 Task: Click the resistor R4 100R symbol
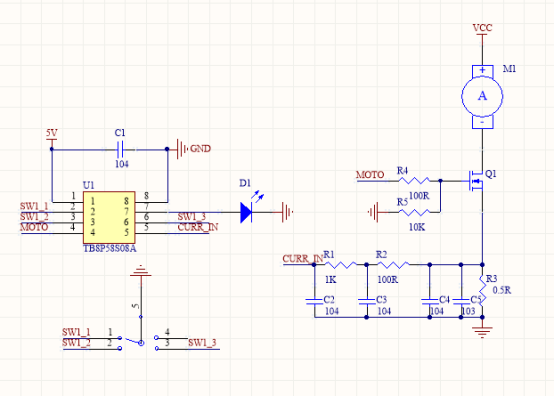pyautogui.click(x=414, y=180)
